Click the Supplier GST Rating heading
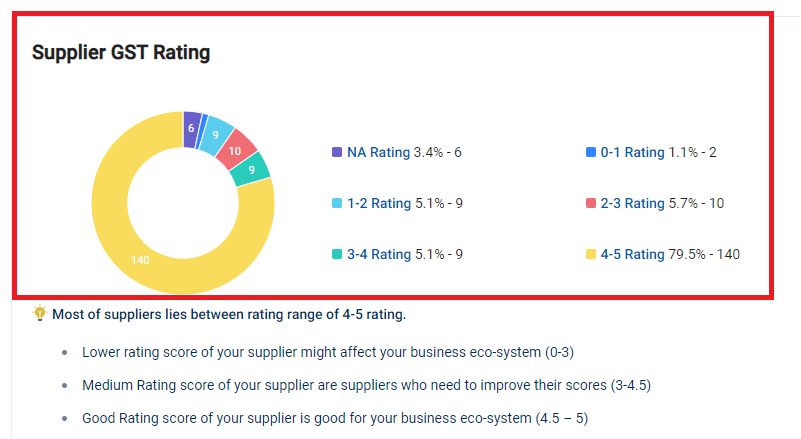Image resolution: width=801 pixels, height=439 pixels. pos(121,52)
